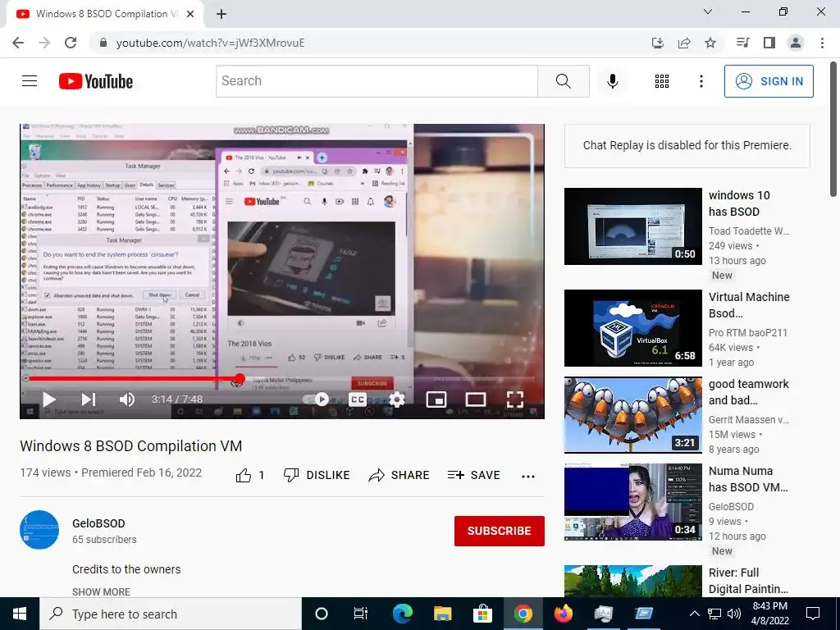This screenshot has width=840, height=630.
Task: Open the 'windows 10 has BSOD' thumbnail
Action: click(x=632, y=226)
